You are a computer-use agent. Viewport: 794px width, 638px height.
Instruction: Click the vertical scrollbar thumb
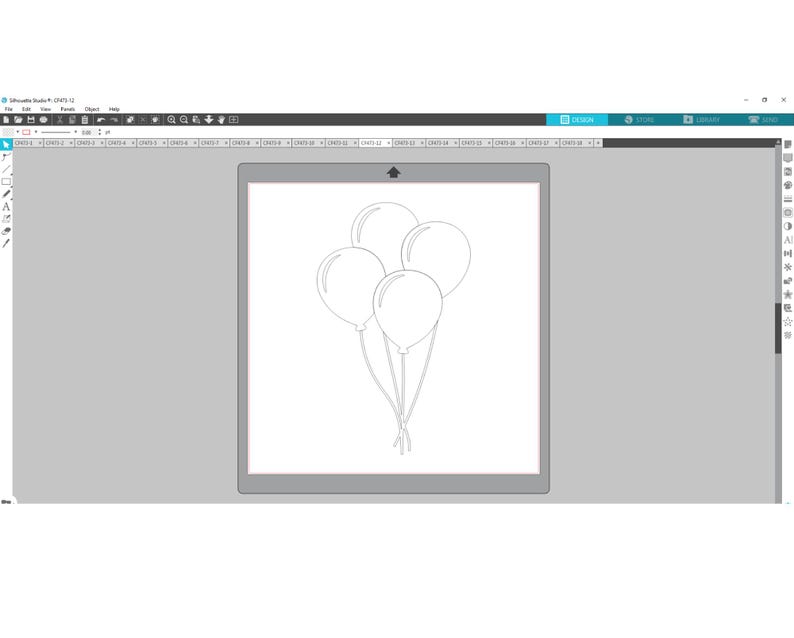pos(778,328)
